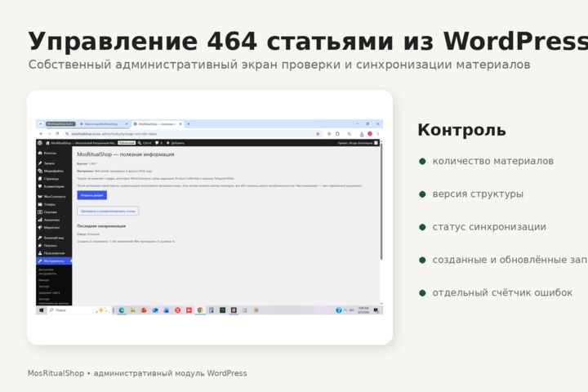Open the Chrome three-dot menu
The height and width of the screenshot is (392, 588).
(377, 134)
